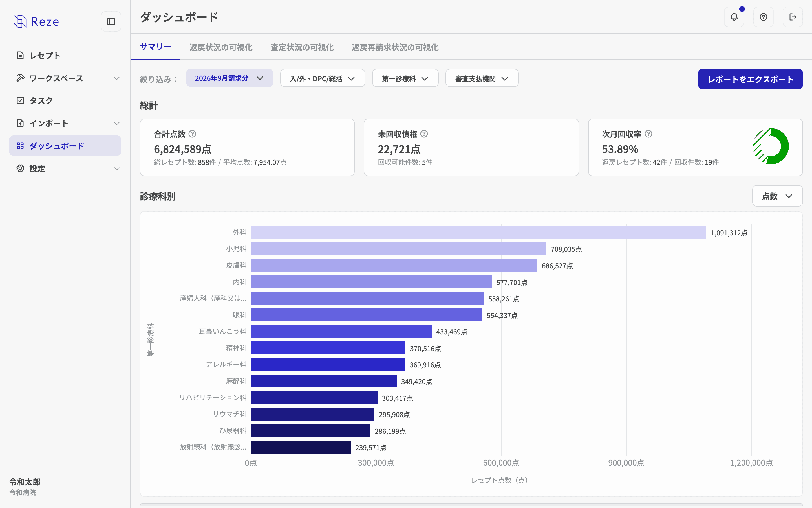
Task: Open レセプト in the sidebar
Action: pos(65,55)
